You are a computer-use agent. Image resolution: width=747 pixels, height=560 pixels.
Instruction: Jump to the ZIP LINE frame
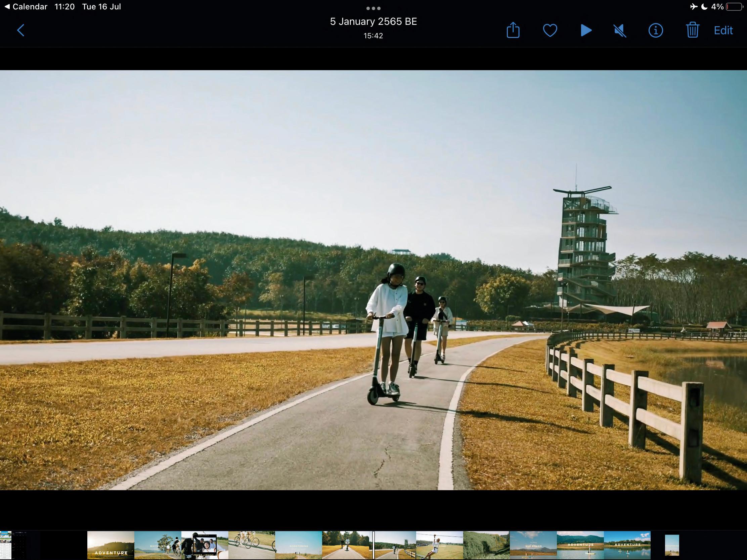pos(439,545)
